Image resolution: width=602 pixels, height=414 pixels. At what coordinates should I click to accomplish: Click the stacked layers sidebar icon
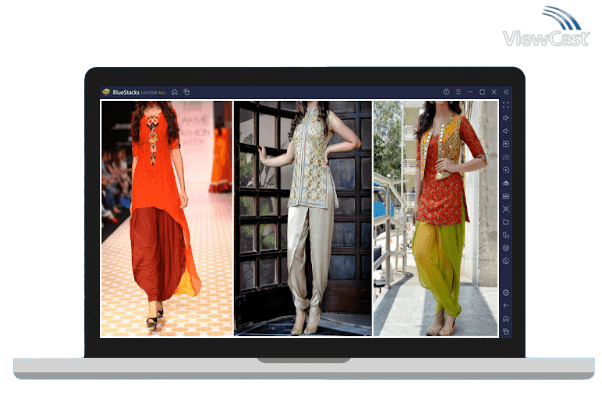pos(506,248)
